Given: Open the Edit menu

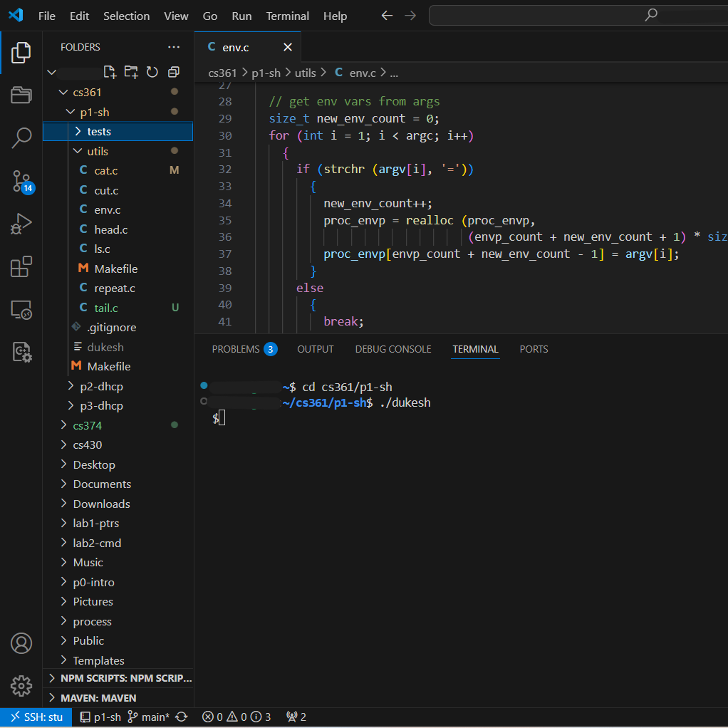Looking at the screenshot, I should coord(79,16).
